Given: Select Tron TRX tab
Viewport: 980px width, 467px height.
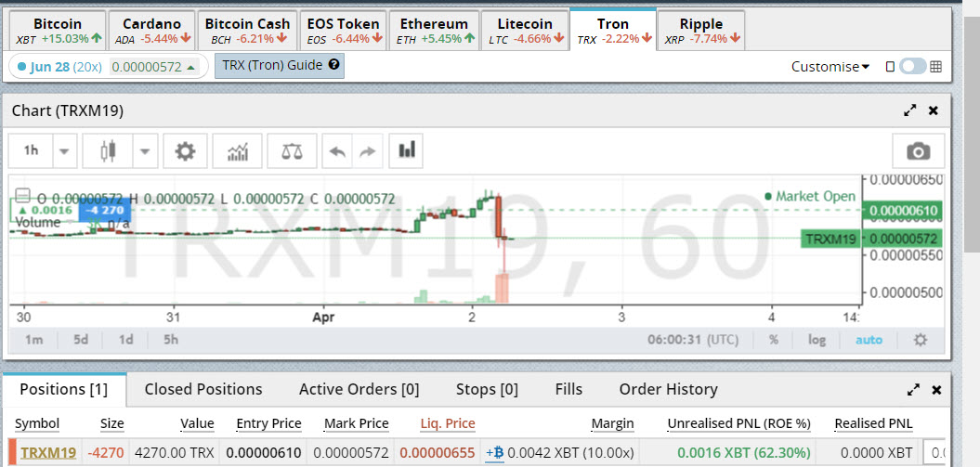Looking at the screenshot, I should (x=612, y=30).
